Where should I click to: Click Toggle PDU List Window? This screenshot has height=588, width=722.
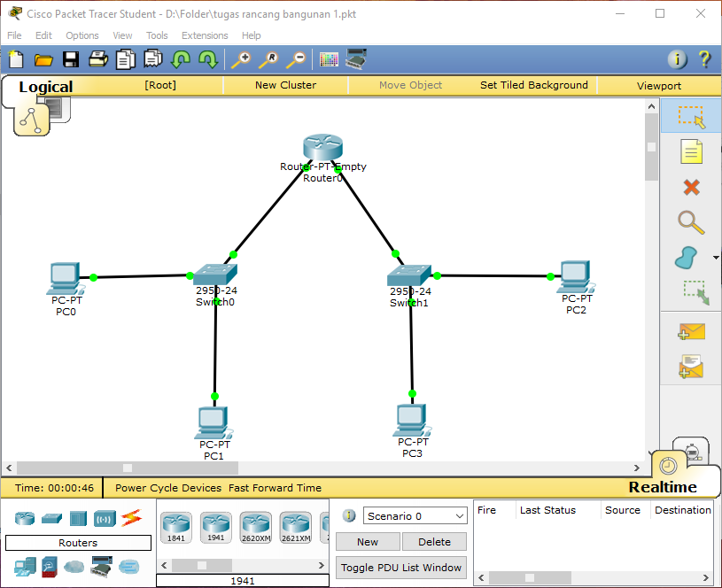(x=401, y=568)
